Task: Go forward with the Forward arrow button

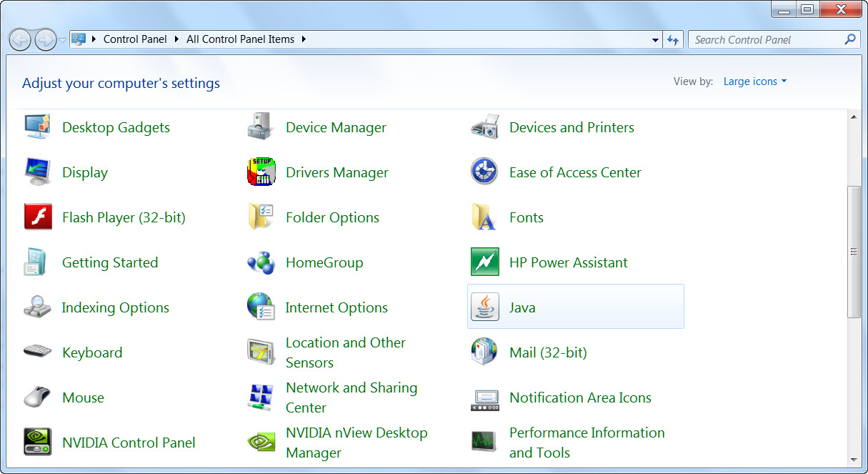Action: [x=45, y=40]
